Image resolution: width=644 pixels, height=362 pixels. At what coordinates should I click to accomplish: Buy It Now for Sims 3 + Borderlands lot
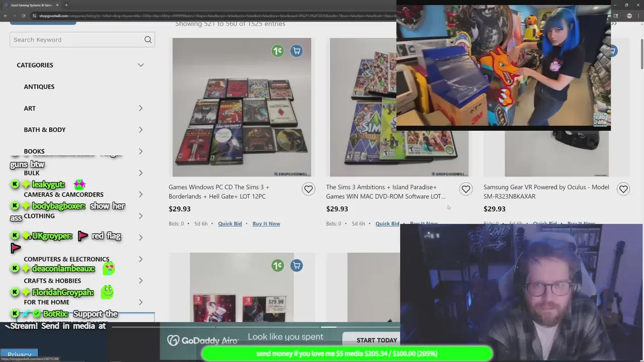[266, 224]
